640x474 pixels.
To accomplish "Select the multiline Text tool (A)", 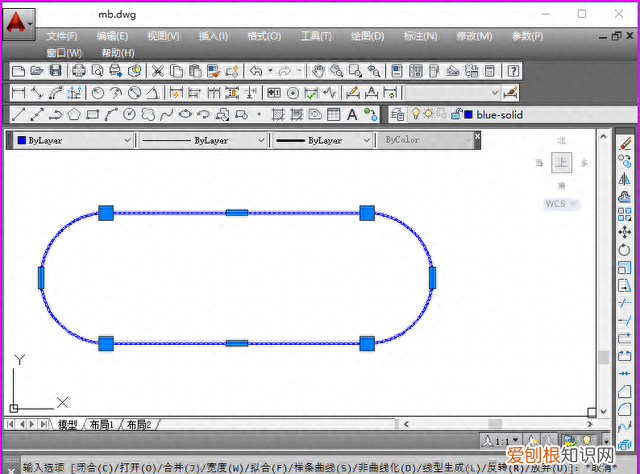I will (352, 114).
